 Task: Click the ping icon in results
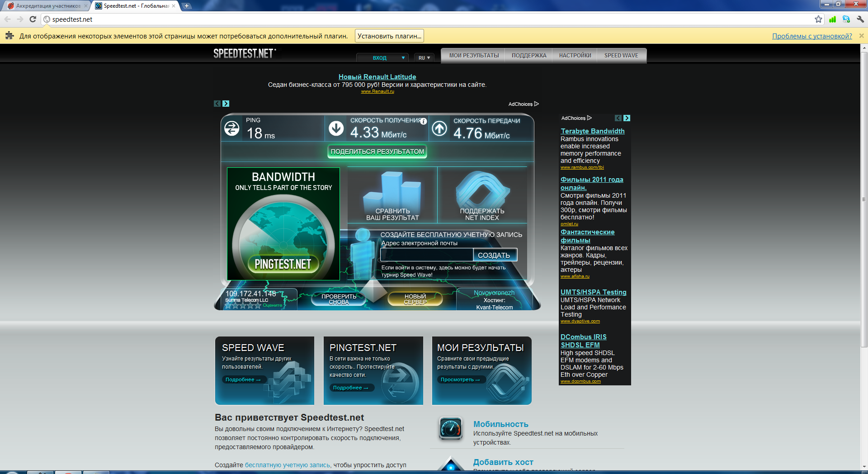point(232,128)
